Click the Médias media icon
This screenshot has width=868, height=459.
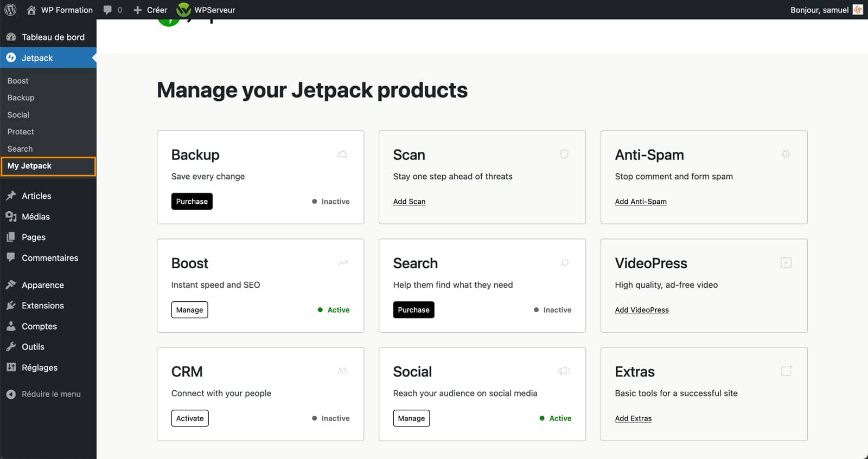click(11, 216)
